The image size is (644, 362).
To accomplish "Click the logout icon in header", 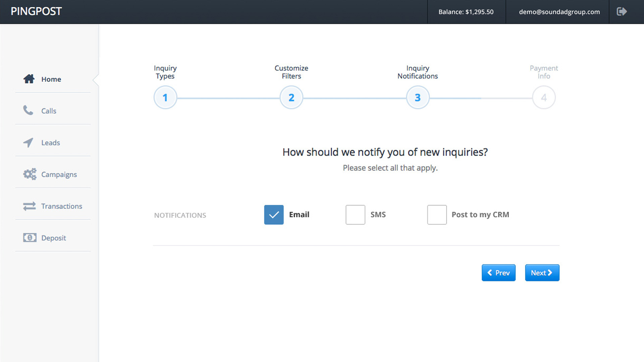I will (622, 12).
